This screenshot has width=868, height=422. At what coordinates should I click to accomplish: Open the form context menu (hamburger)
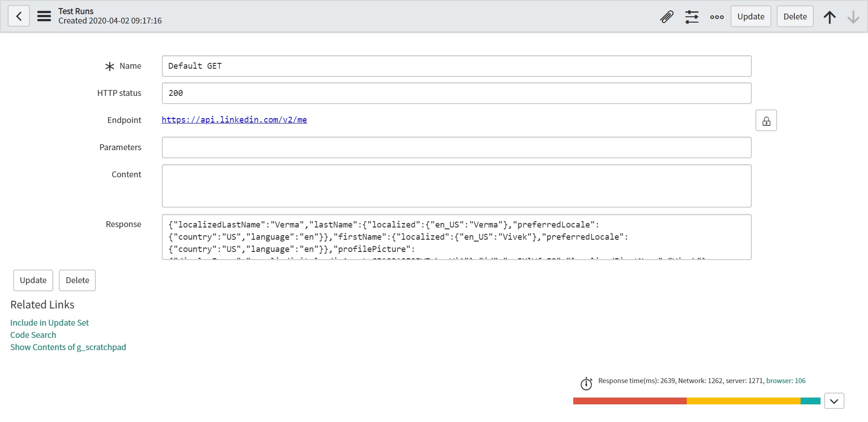[44, 16]
